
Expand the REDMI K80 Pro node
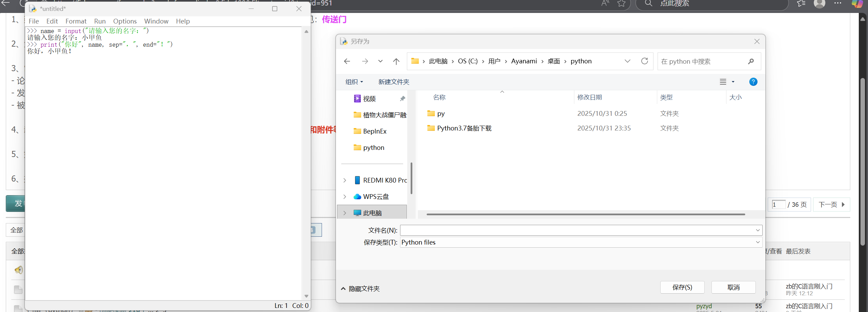coord(345,181)
